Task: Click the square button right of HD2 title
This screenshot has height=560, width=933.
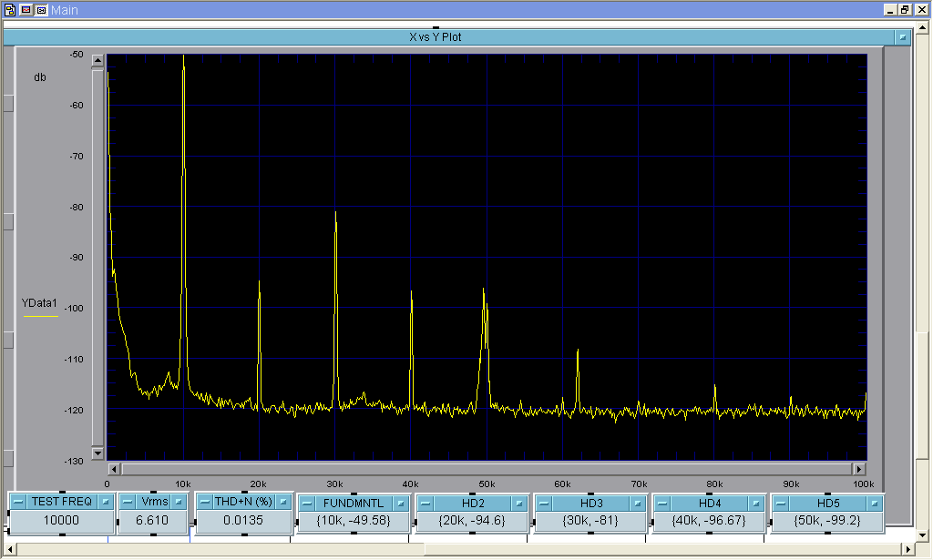Action: tap(518, 504)
